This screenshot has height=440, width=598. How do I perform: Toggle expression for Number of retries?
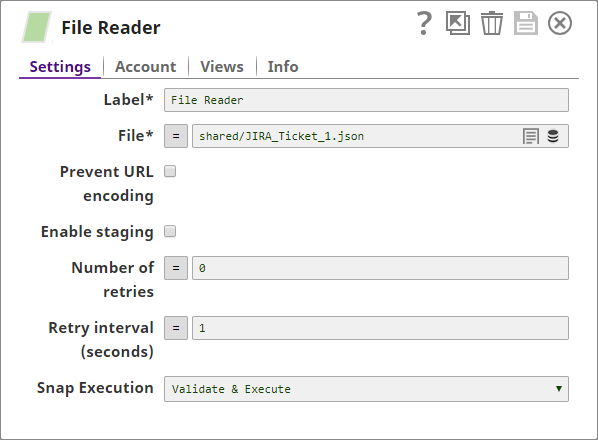[x=176, y=268]
